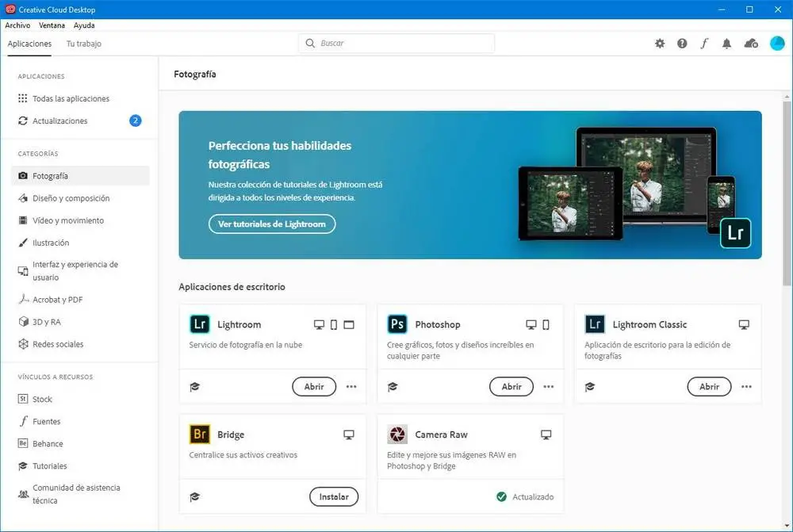The height and width of the screenshot is (532, 793).
Task: Click Lightroom Classic desktop platform icon
Action: tap(744, 324)
